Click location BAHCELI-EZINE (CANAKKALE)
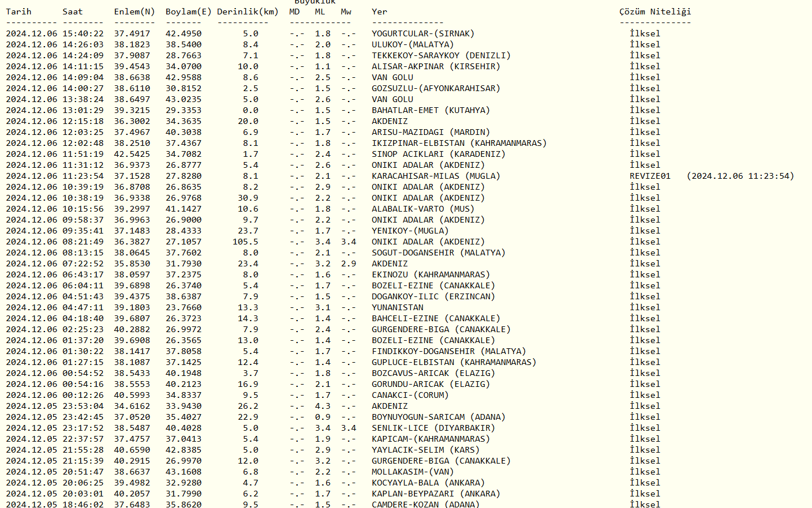This screenshot has width=812, height=508. (436, 318)
